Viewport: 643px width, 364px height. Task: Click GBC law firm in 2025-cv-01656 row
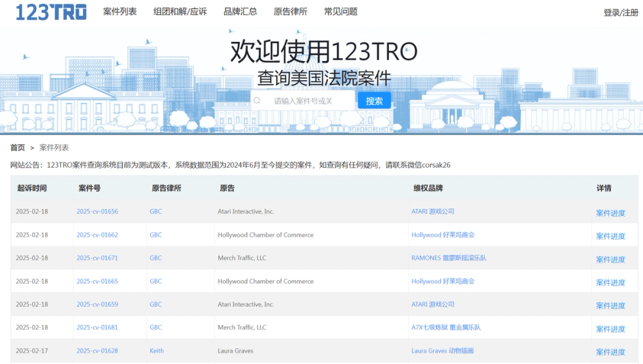pyautogui.click(x=156, y=212)
